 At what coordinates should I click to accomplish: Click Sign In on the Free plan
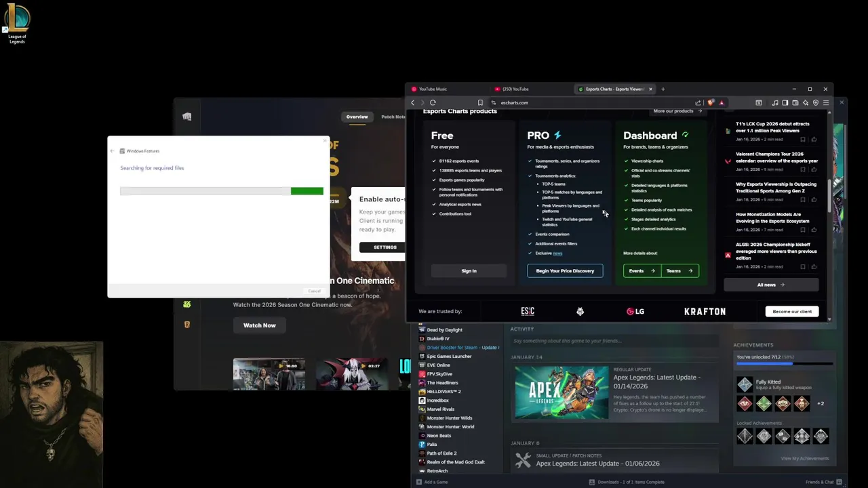tap(469, 270)
